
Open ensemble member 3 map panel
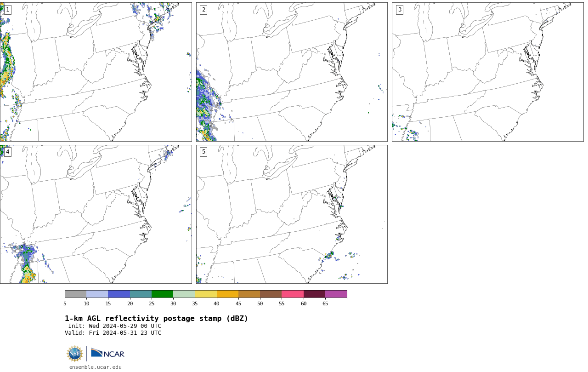(487, 72)
